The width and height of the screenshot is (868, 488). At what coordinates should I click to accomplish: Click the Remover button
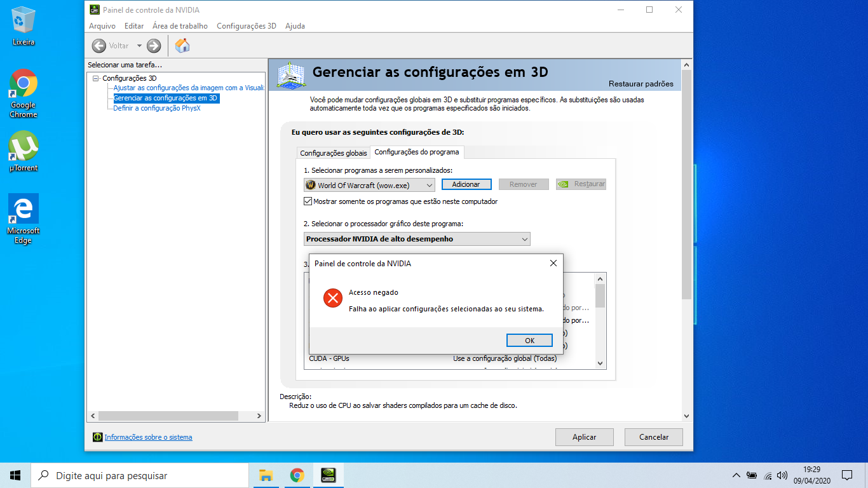(x=524, y=184)
